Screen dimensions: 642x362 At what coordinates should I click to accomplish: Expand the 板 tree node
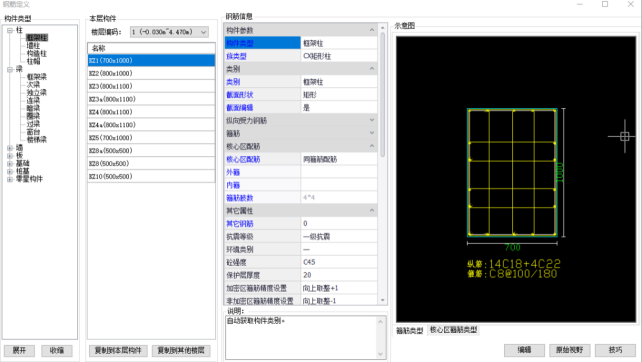(10, 156)
